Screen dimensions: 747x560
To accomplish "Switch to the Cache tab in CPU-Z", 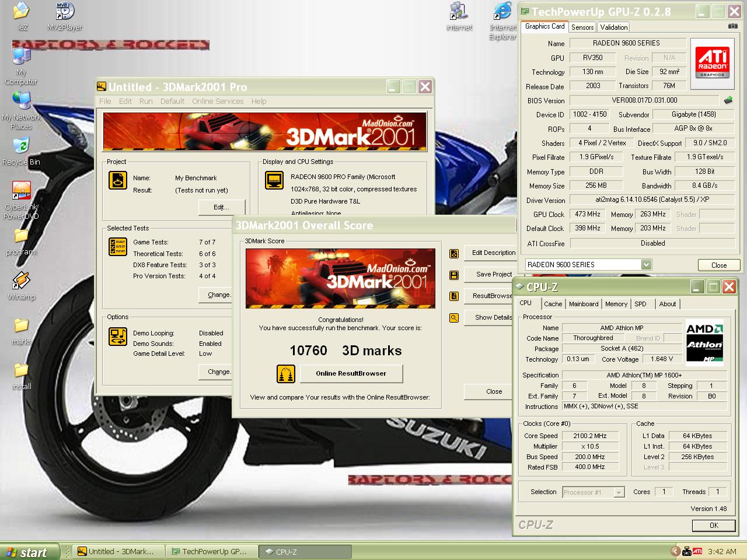I will tap(553, 304).
